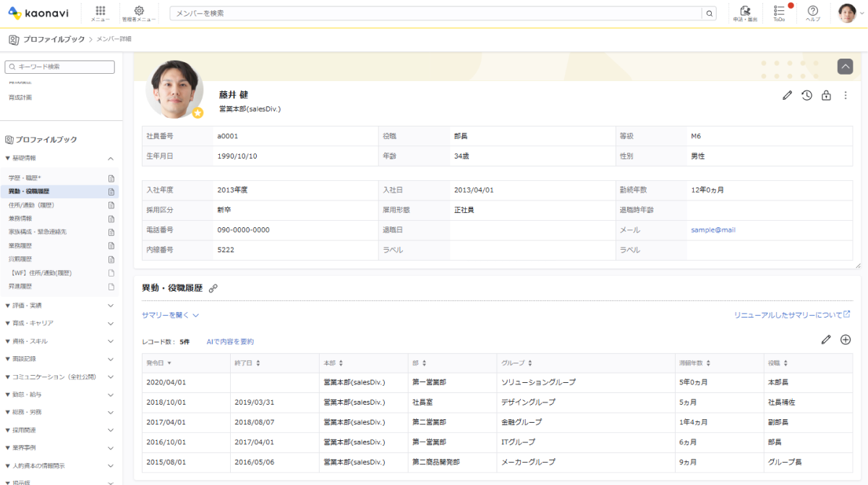Expand the 資格・スキル section
This screenshot has height=485, width=868.
[111, 341]
